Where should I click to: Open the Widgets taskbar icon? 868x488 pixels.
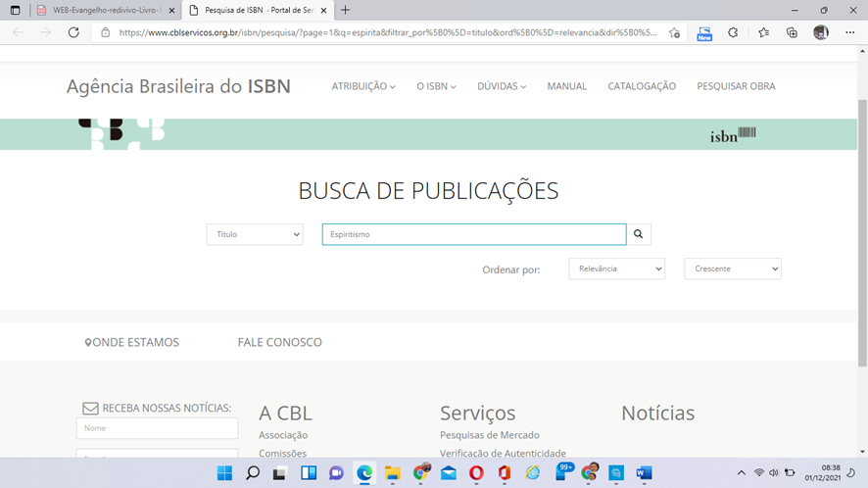309,473
